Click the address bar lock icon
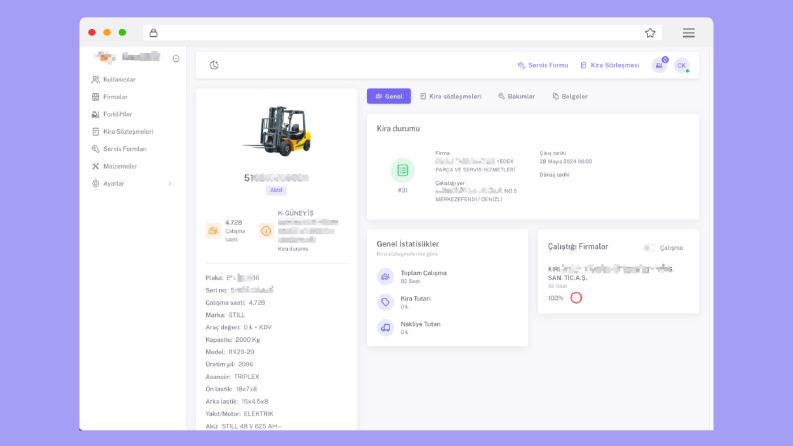Screen dimensions: 793x446 point(153,33)
